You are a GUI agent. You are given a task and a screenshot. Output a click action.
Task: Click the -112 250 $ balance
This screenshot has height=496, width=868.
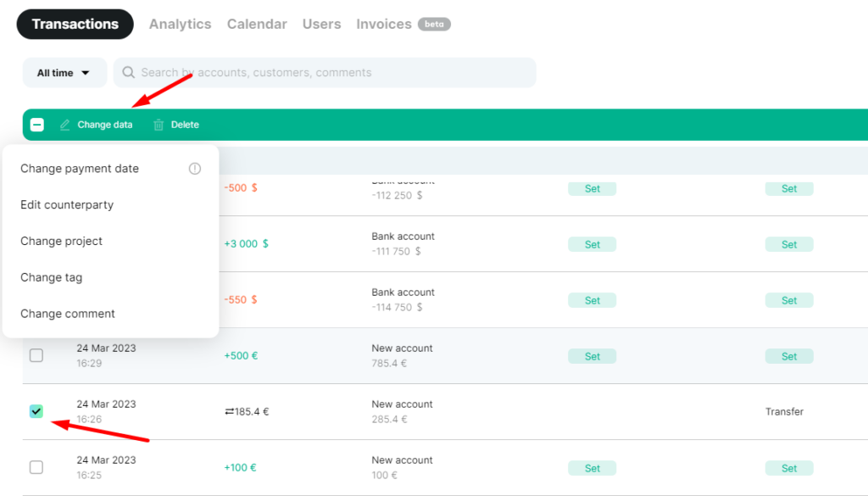tap(397, 195)
